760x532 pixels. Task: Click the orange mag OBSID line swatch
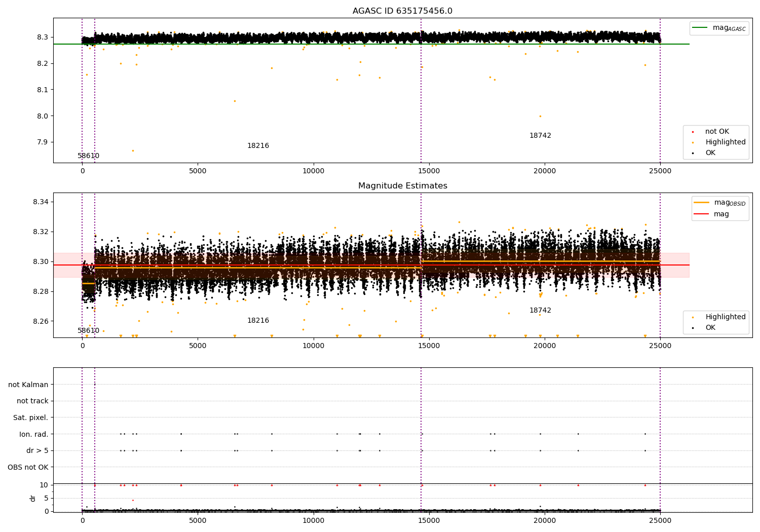702,203
